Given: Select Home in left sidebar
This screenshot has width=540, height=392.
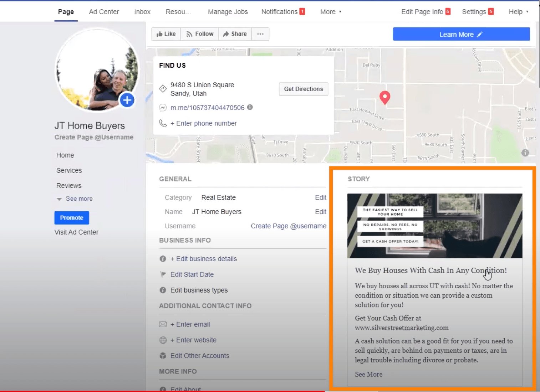Looking at the screenshot, I should 65,155.
